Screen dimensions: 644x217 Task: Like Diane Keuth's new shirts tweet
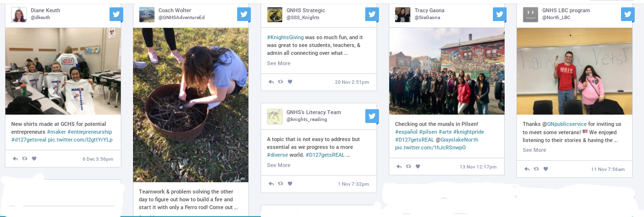34,159
